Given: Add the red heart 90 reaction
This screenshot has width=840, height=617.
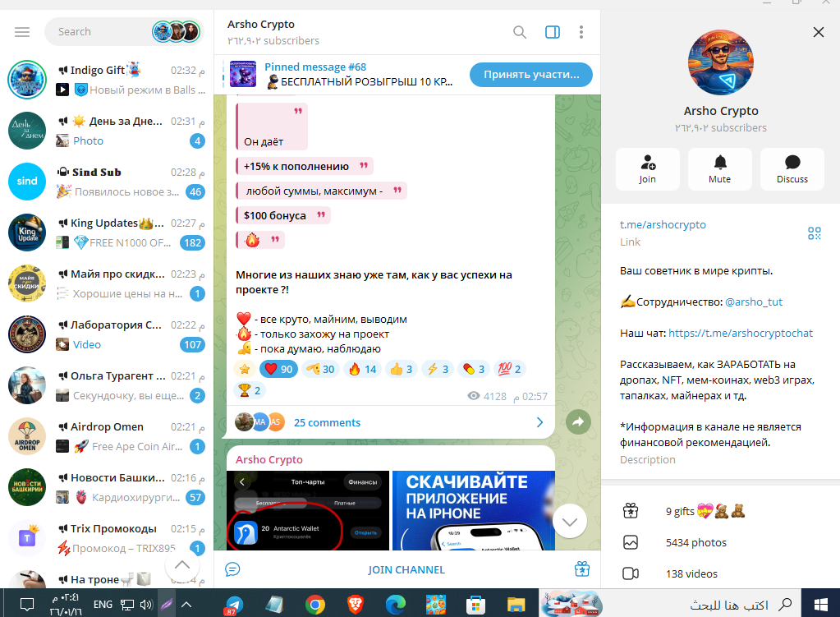Looking at the screenshot, I should (278, 369).
